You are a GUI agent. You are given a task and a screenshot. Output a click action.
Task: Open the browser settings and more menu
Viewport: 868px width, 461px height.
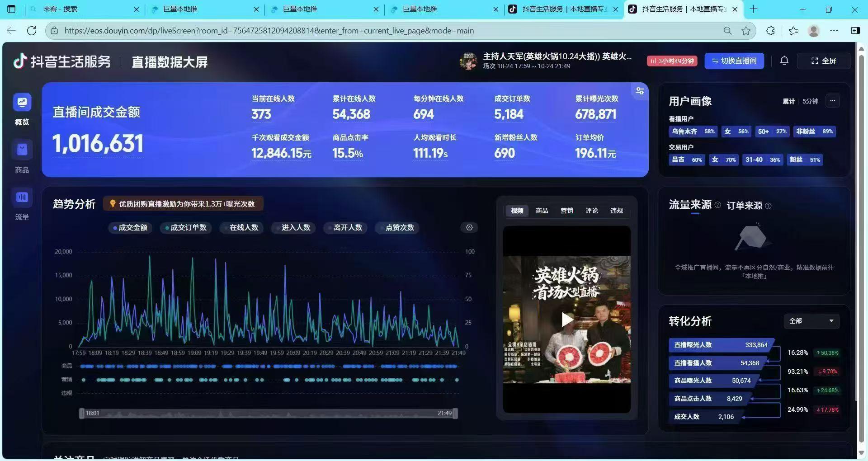tap(834, 31)
